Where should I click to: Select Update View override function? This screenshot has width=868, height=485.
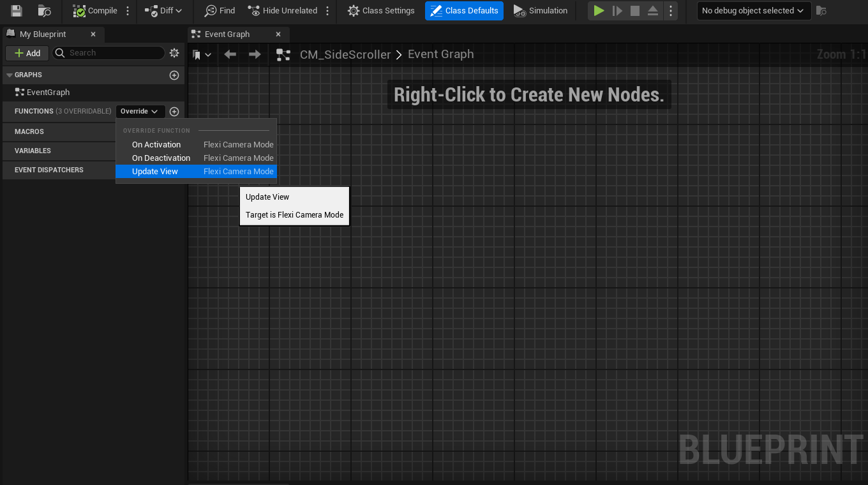[155, 172]
